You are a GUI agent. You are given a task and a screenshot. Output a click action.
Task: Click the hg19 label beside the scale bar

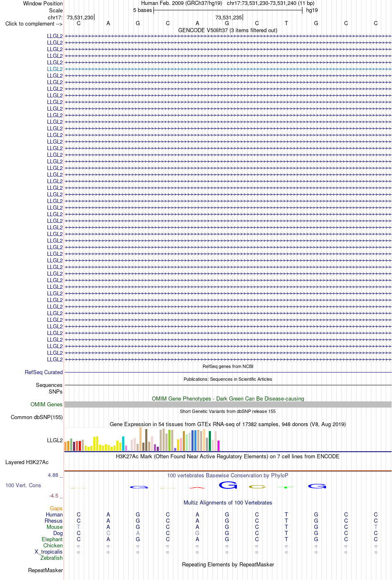312,10
